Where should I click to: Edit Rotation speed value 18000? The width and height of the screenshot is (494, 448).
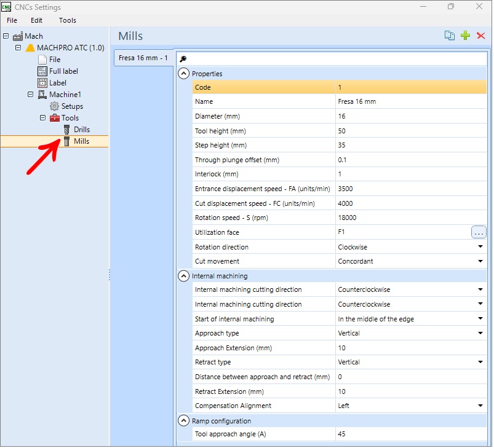point(411,218)
